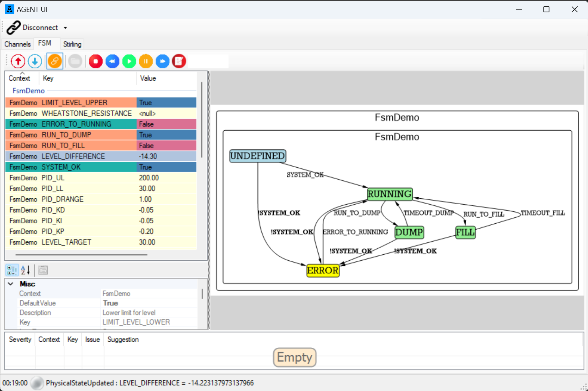Click the horizontal scrollbar under the variable list

[81, 255]
